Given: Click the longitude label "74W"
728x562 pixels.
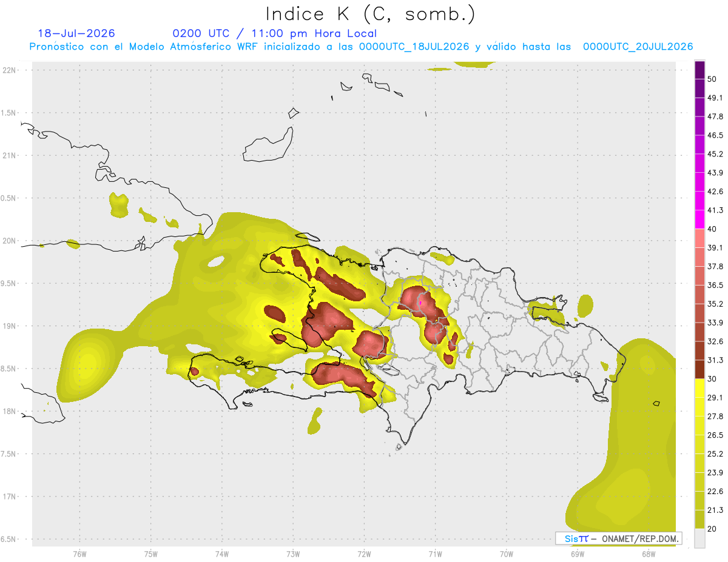Looking at the screenshot, I should pyautogui.click(x=221, y=554).
